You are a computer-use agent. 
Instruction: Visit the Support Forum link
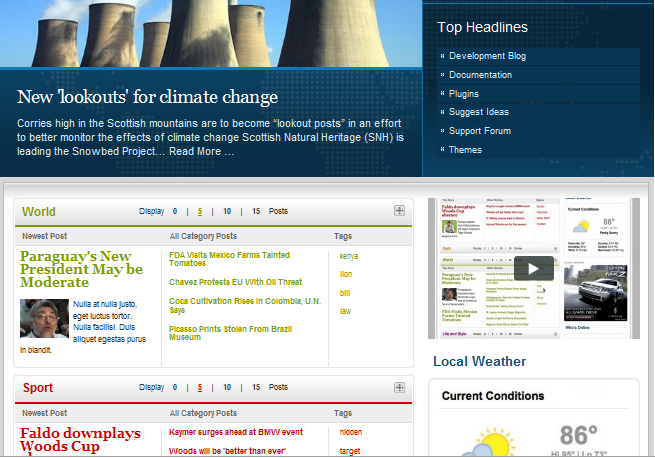click(x=480, y=131)
